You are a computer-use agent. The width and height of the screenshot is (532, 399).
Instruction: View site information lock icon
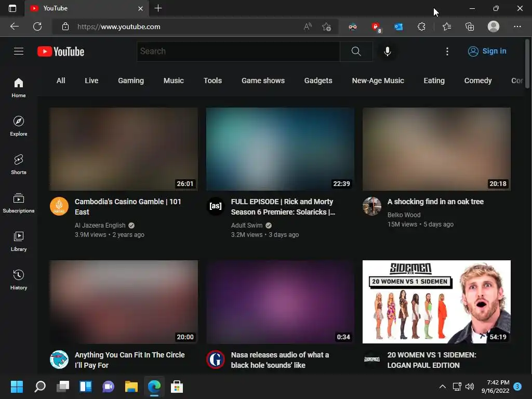pyautogui.click(x=65, y=26)
